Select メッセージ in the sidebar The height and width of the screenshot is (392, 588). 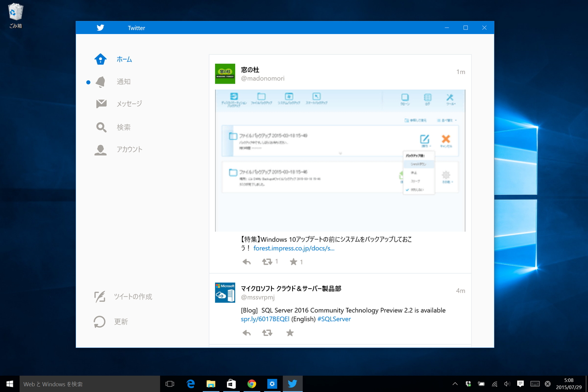pos(129,104)
